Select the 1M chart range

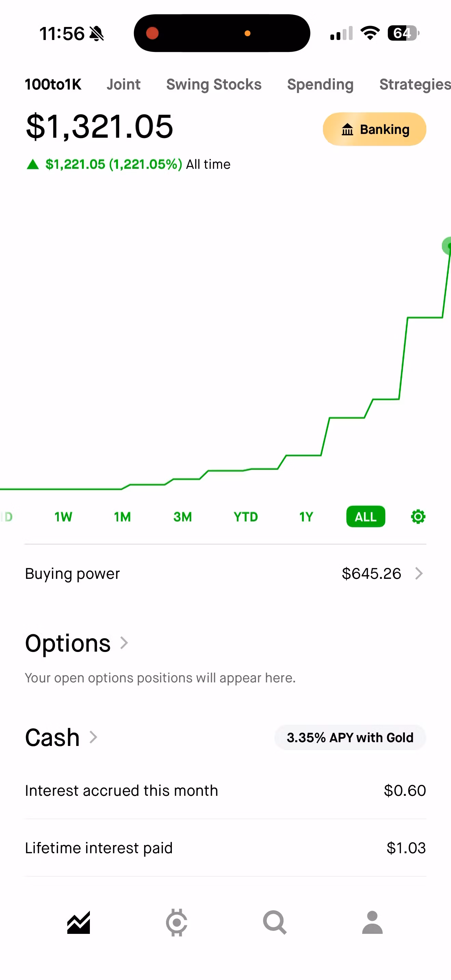point(122,517)
